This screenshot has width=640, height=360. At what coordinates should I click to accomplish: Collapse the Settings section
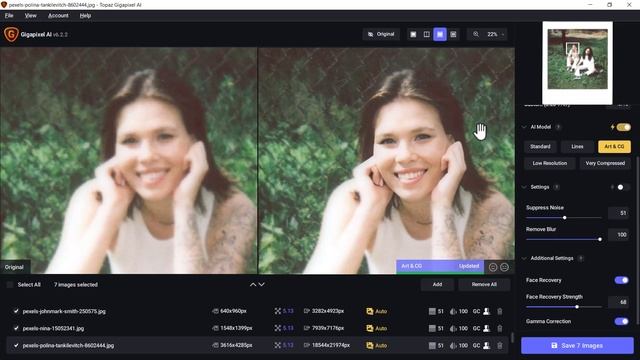click(x=524, y=187)
